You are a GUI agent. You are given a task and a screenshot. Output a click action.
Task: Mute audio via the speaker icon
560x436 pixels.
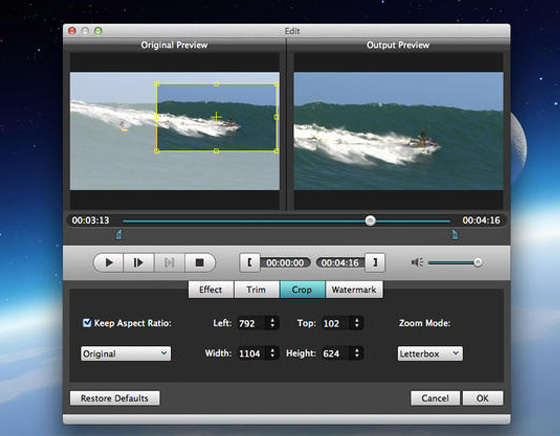[417, 262]
